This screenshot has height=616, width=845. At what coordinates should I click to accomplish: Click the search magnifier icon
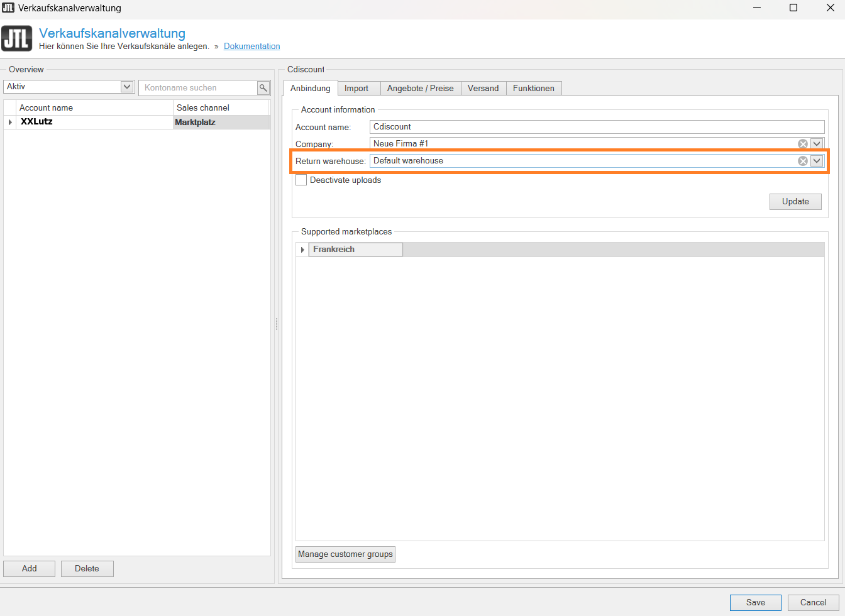(x=263, y=88)
